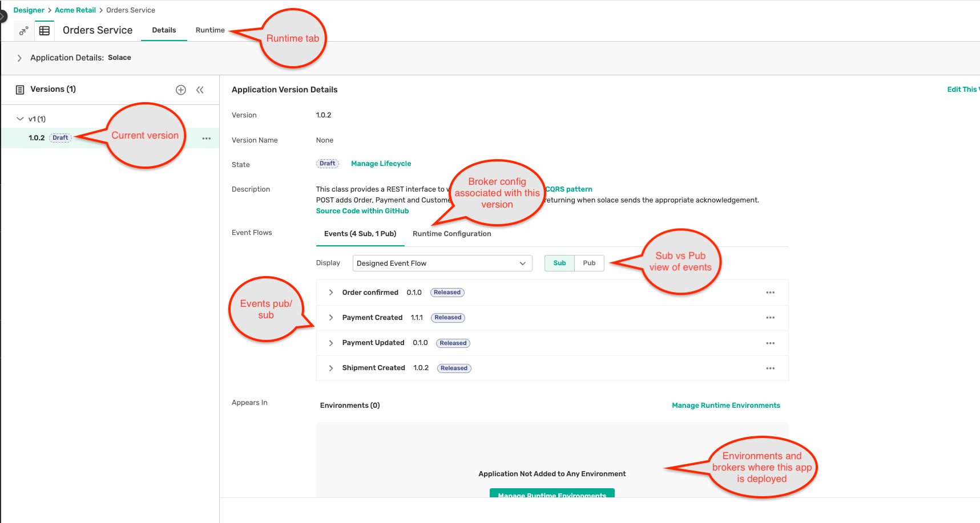
Task: Open the Payment Updated event options menu
Action: tap(770, 343)
